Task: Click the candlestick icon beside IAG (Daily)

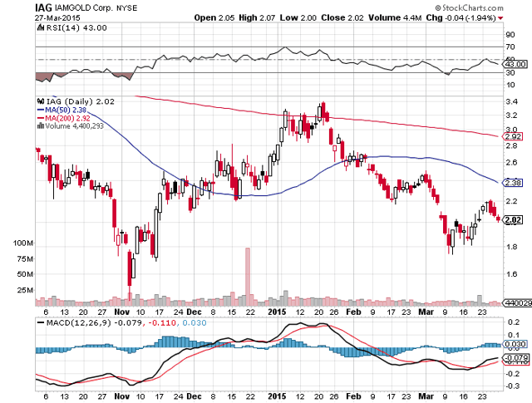Action: [x=41, y=101]
